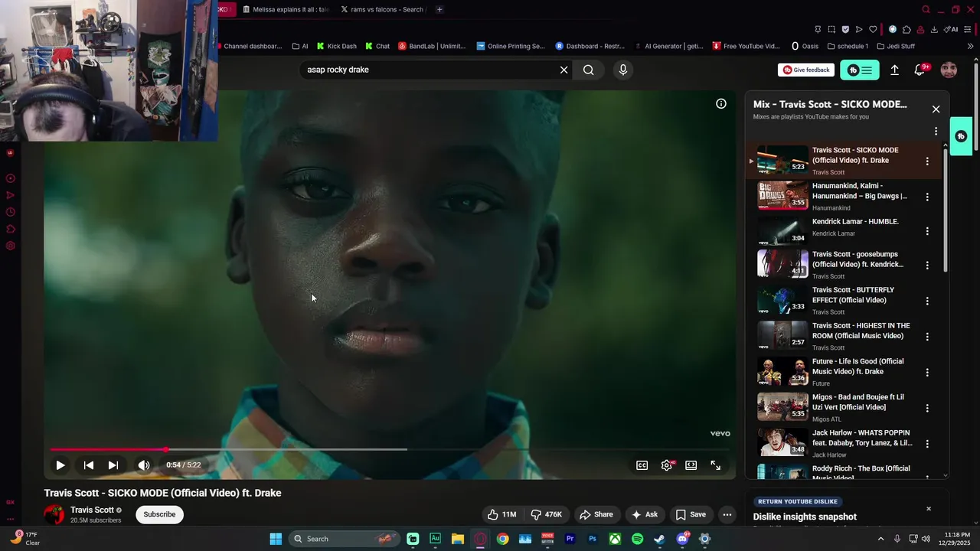
Task: Open video player settings gear
Action: tap(667, 465)
